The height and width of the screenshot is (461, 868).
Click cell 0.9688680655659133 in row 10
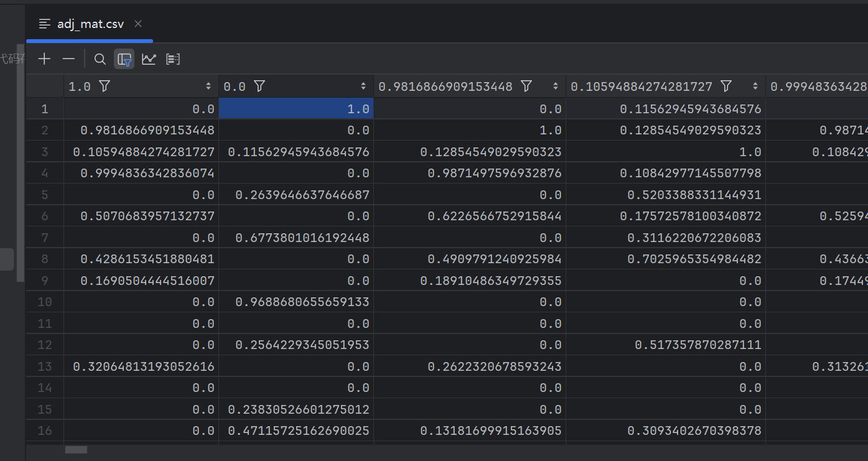[x=296, y=302]
